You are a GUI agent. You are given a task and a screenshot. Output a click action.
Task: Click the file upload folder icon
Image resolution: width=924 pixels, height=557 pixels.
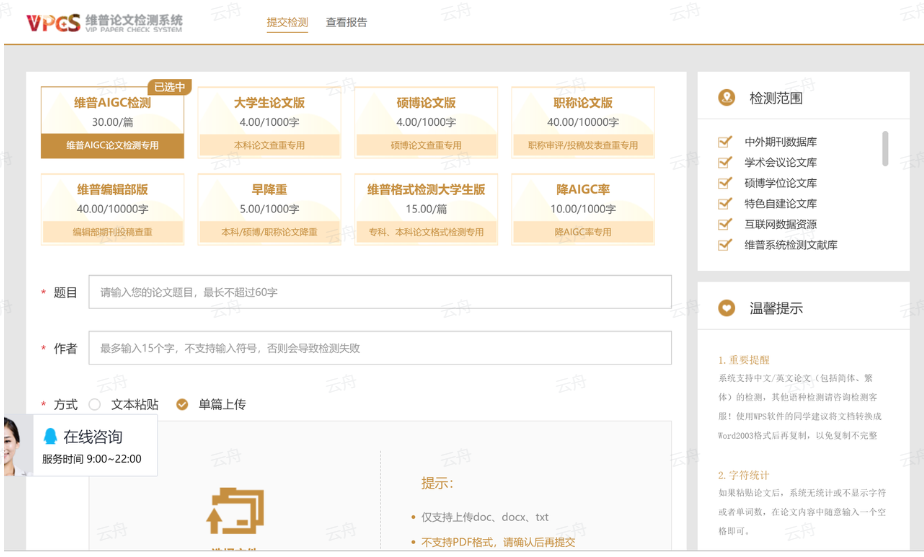pyautogui.click(x=235, y=510)
